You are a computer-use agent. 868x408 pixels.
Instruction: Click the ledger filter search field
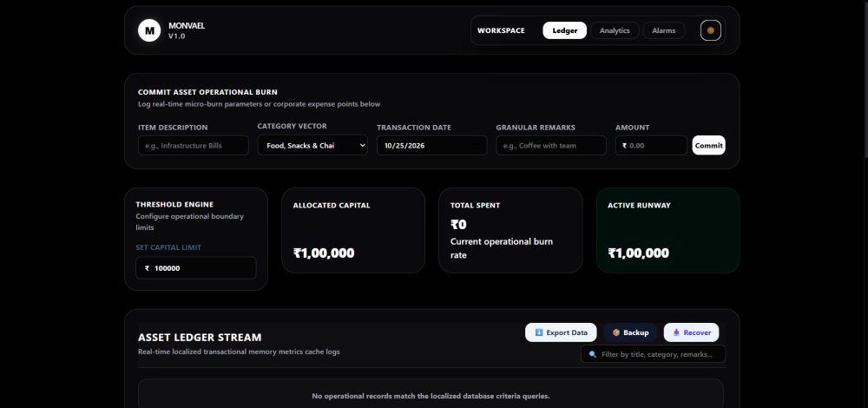tap(654, 354)
